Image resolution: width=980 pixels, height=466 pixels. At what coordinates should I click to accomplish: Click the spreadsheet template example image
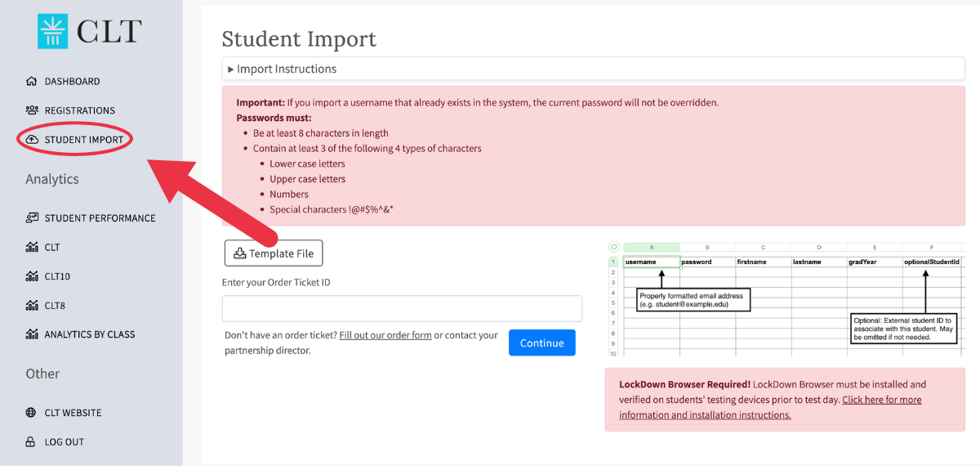point(786,298)
